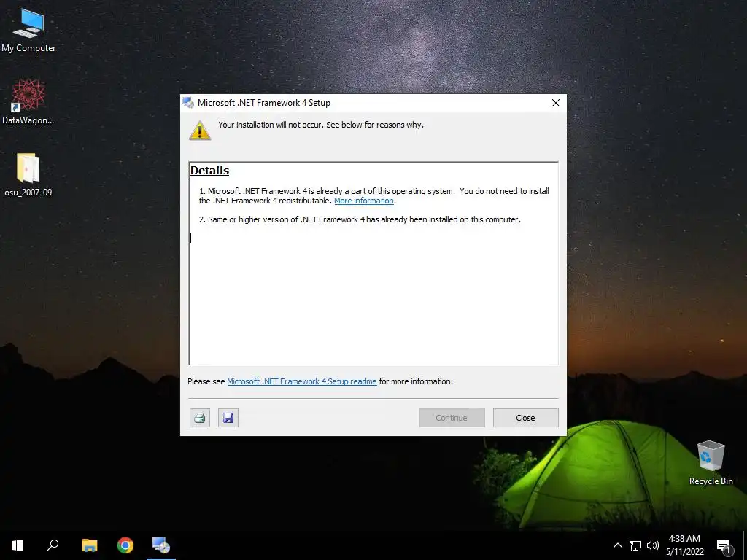Viewport: 747px width, 560px height.
Task: Select the Recycle Bin icon
Action: coord(711,463)
